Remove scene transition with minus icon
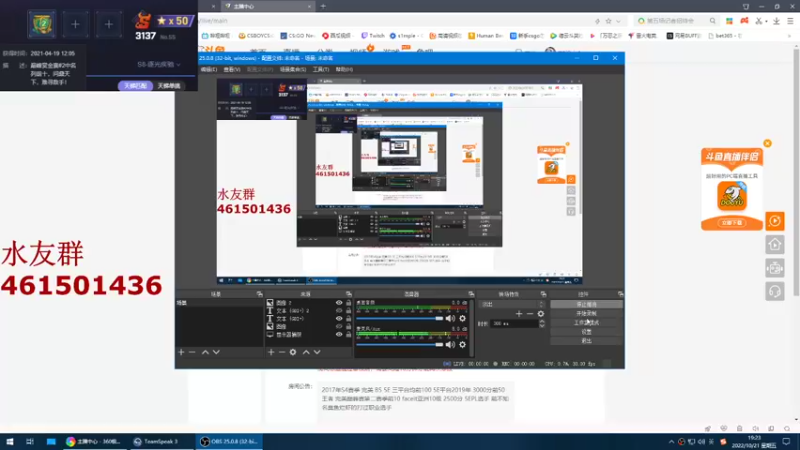 point(530,314)
